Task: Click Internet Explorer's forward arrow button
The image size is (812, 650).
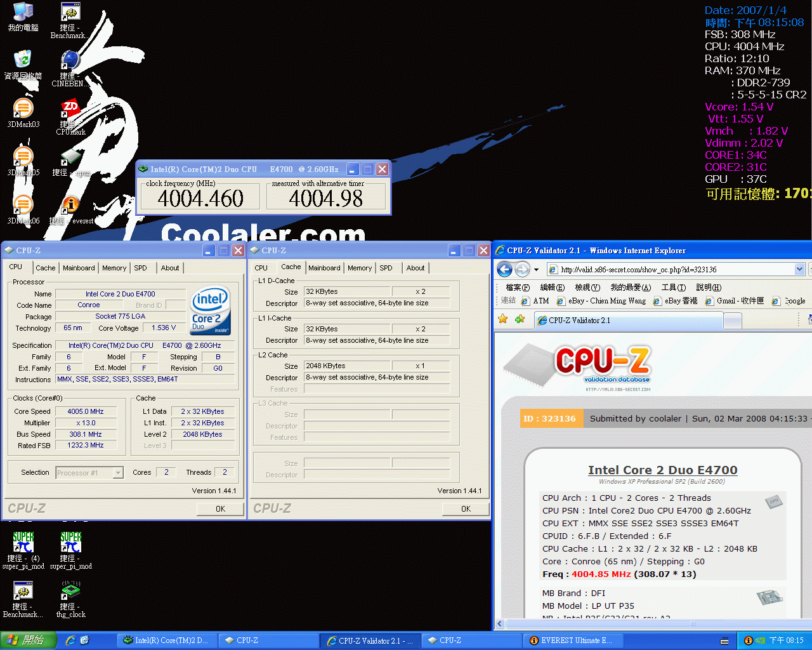Action: click(522, 270)
